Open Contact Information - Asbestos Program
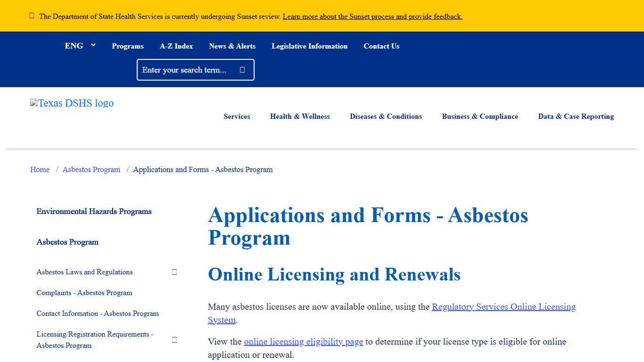The width and height of the screenshot is (644, 362). [x=98, y=313]
